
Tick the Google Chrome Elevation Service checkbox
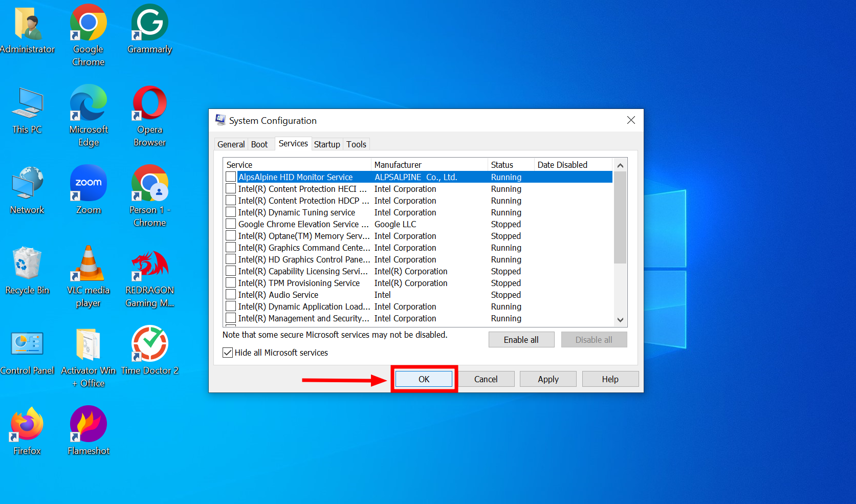click(231, 224)
